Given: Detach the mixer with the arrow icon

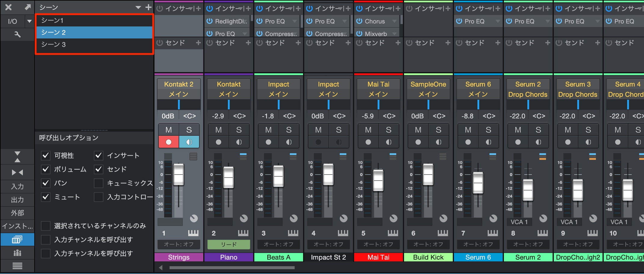Looking at the screenshot, I should (27, 7).
